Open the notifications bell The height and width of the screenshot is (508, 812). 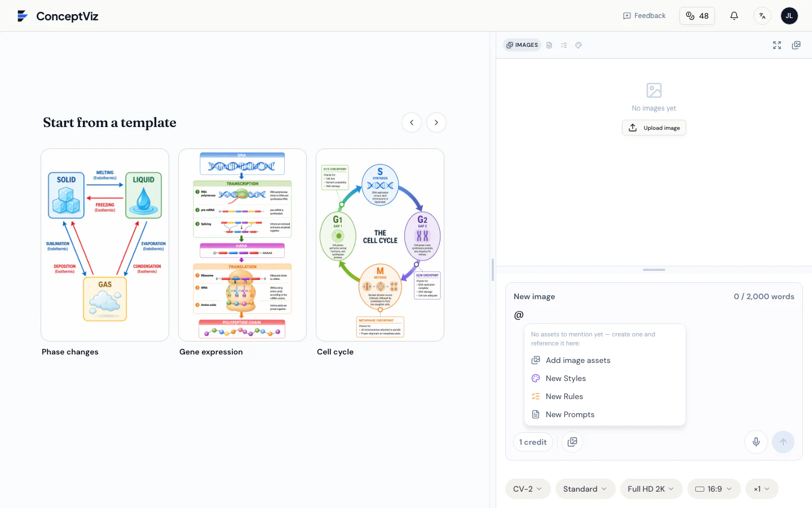(734, 16)
